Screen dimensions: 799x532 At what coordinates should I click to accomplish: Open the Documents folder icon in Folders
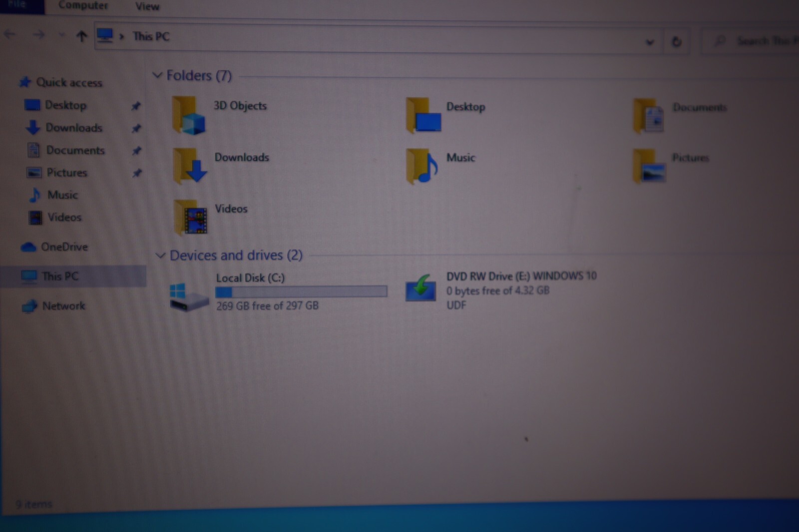648,116
